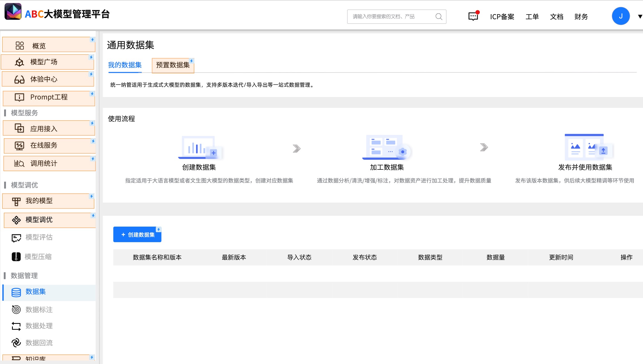Switch to 我的数据集 tab

[125, 65]
